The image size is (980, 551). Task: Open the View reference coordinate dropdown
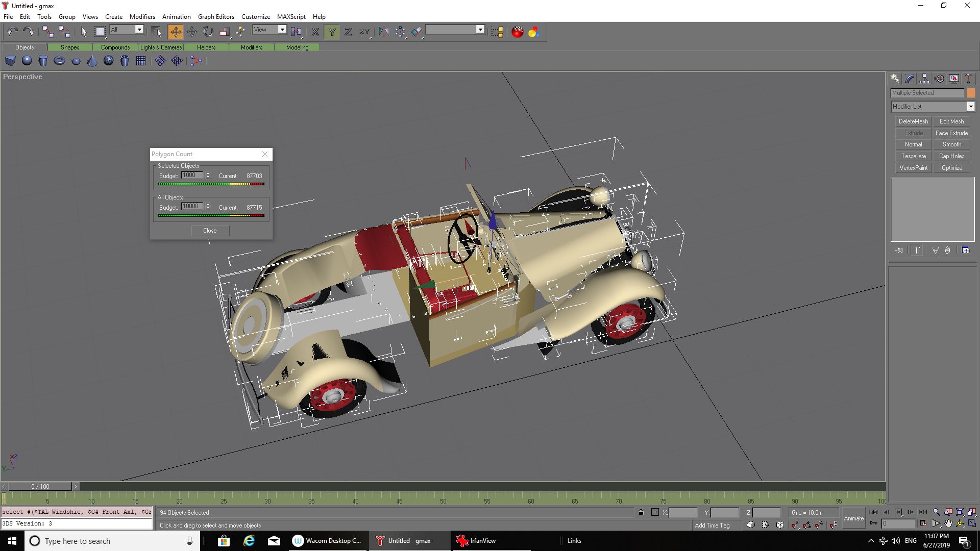tap(282, 30)
